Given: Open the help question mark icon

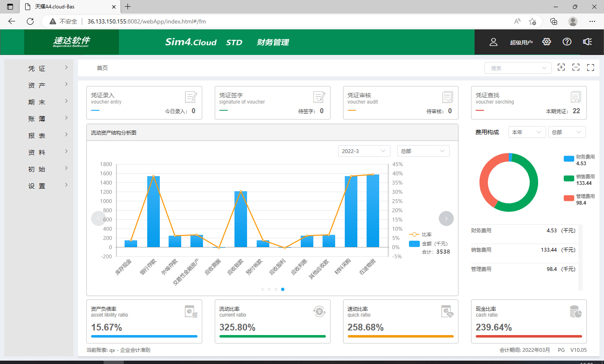Looking at the screenshot, I should (x=567, y=42).
